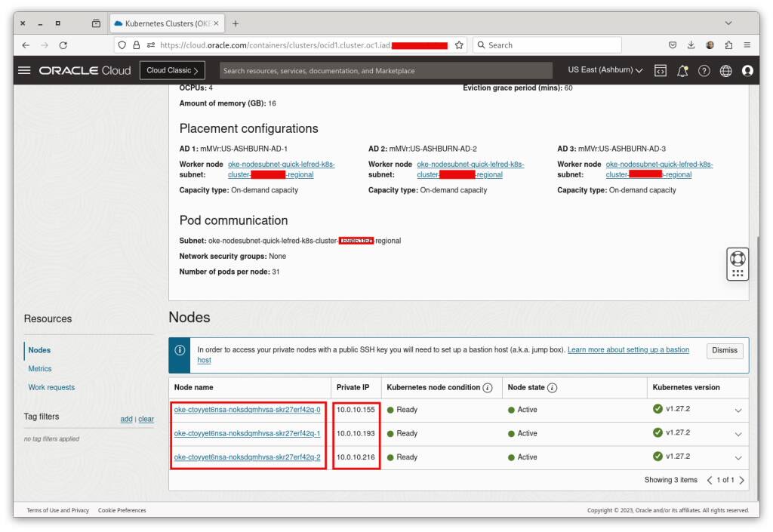Select the Work requests resource item
The width and height of the screenshot is (773, 532).
click(x=51, y=388)
